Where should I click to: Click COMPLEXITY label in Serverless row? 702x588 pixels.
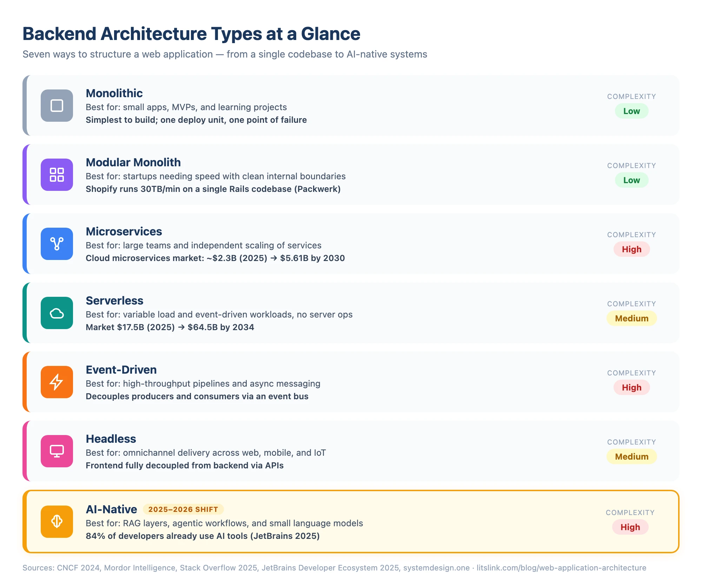click(631, 304)
